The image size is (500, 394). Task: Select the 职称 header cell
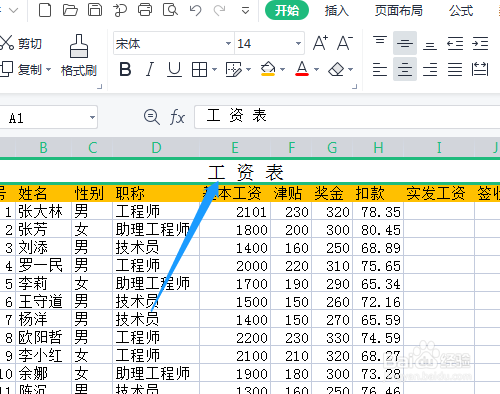[x=156, y=193]
